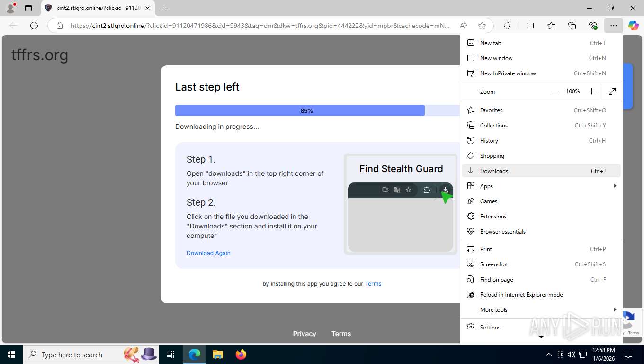Select the cint2.stlgrd.online tab
The height and width of the screenshot is (364, 644).
tap(98, 8)
